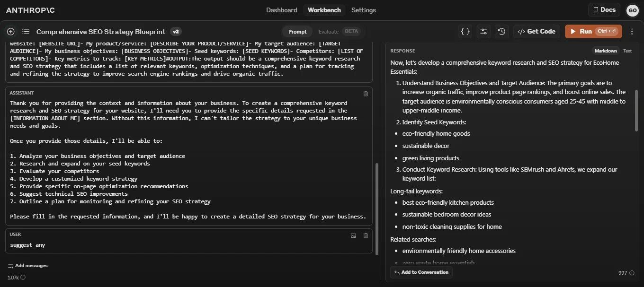This screenshot has height=287, width=644.
Task: Click the 1.07k token count
Action: point(13,278)
